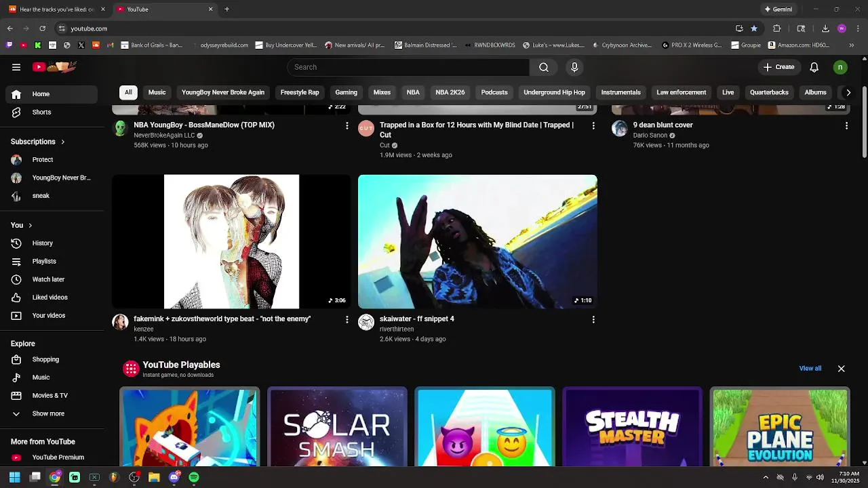Open Watch later in the sidebar
Image resolution: width=868 pixels, height=488 pixels.
tap(52, 279)
